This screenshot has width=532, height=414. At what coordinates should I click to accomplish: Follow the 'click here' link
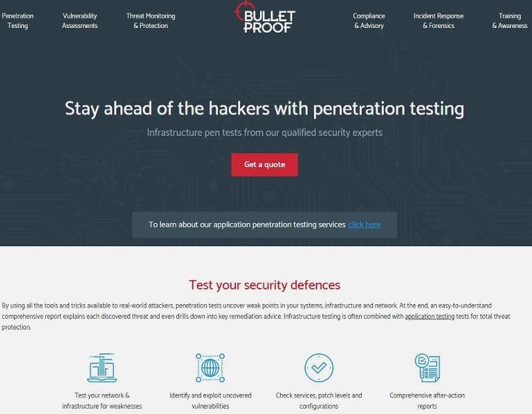(x=364, y=225)
